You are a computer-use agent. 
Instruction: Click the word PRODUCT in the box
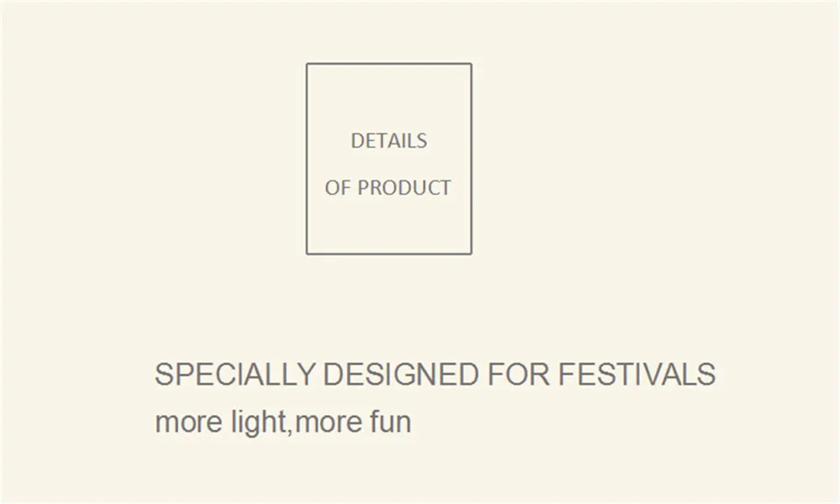(404, 187)
